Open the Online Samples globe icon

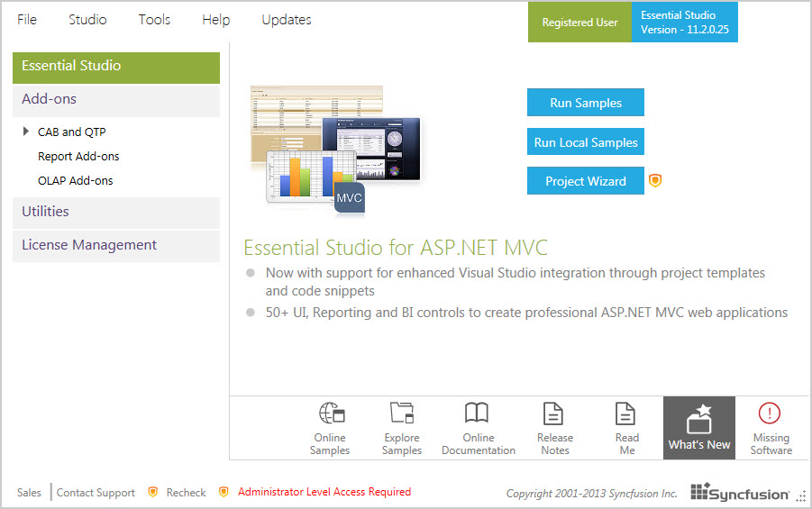331,414
